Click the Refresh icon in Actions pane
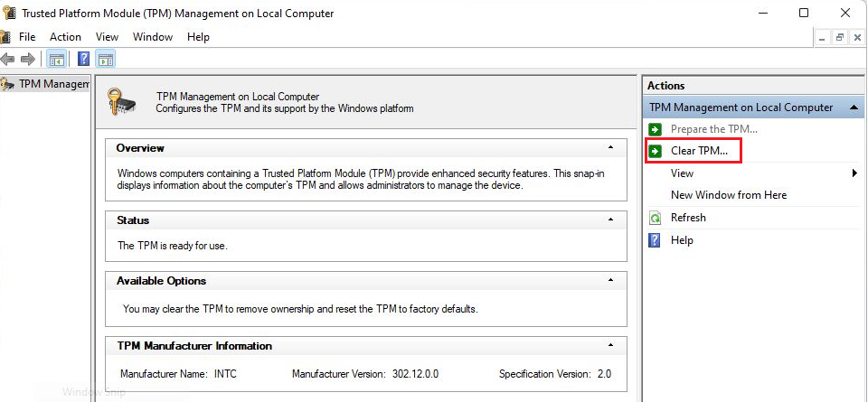 point(655,218)
